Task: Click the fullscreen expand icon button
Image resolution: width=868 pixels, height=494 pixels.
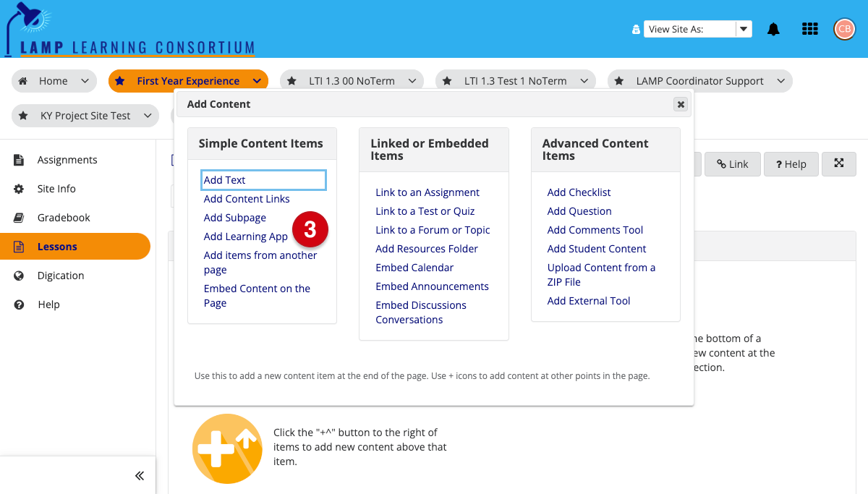Action: coord(839,164)
